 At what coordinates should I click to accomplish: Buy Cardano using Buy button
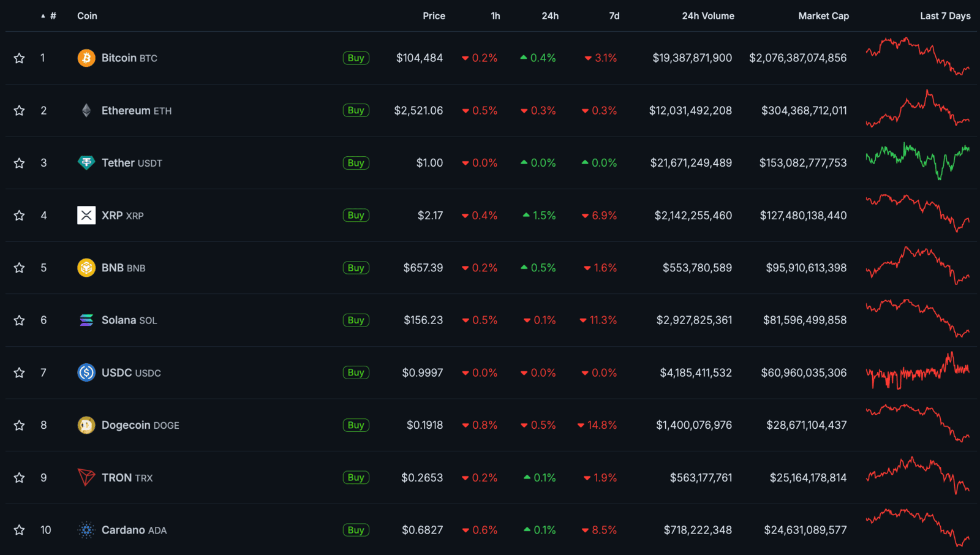click(356, 530)
